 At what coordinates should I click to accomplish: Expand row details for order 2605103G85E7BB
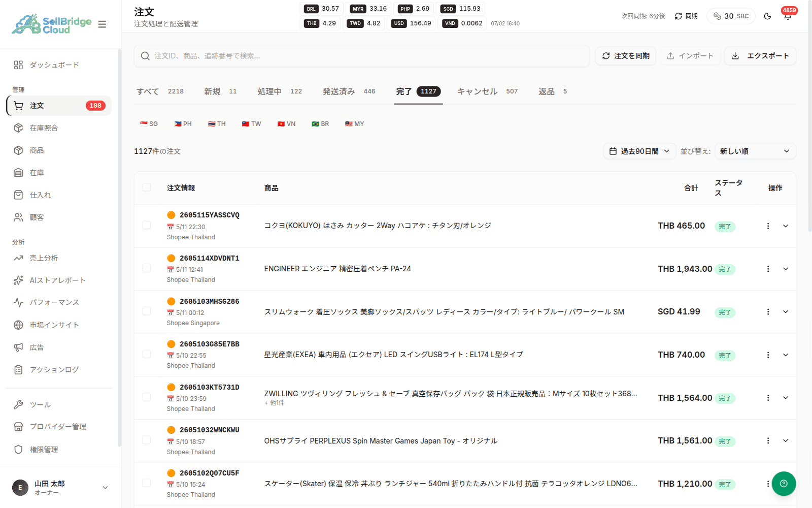point(786,355)
